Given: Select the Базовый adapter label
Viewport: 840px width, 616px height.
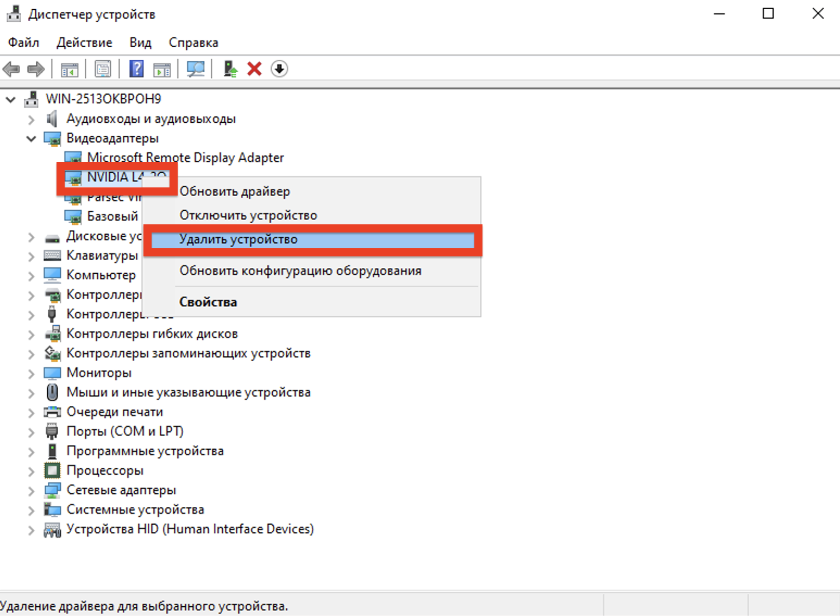Looking at the screenshot, I should (x=113, y=216).
